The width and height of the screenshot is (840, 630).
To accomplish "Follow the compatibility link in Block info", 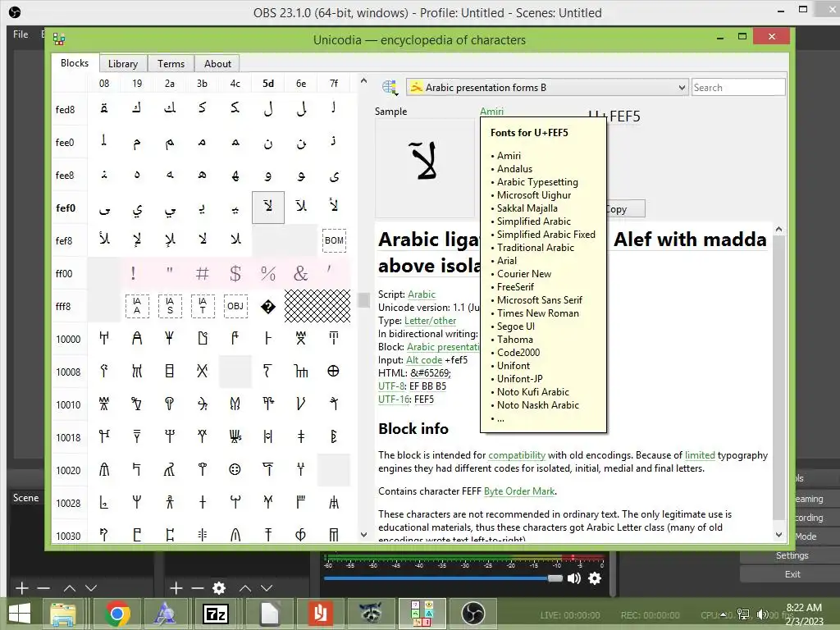I will [x=517, y=454].
